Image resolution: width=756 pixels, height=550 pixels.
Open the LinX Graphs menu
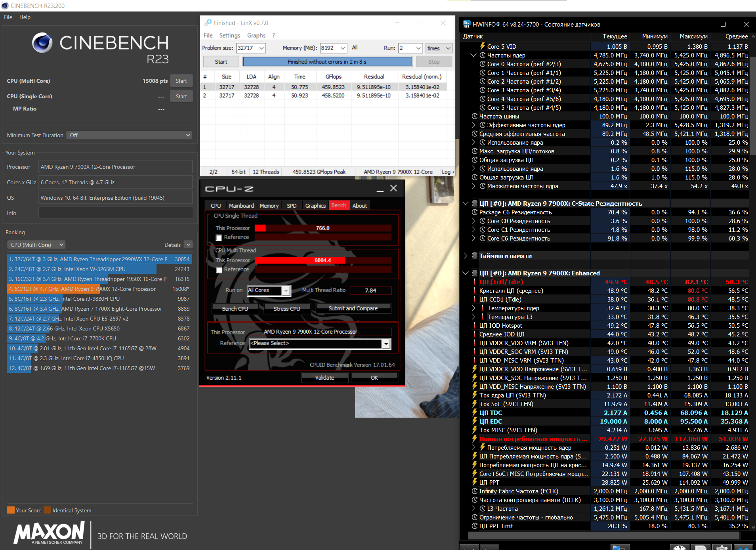[x=256, y=35]
